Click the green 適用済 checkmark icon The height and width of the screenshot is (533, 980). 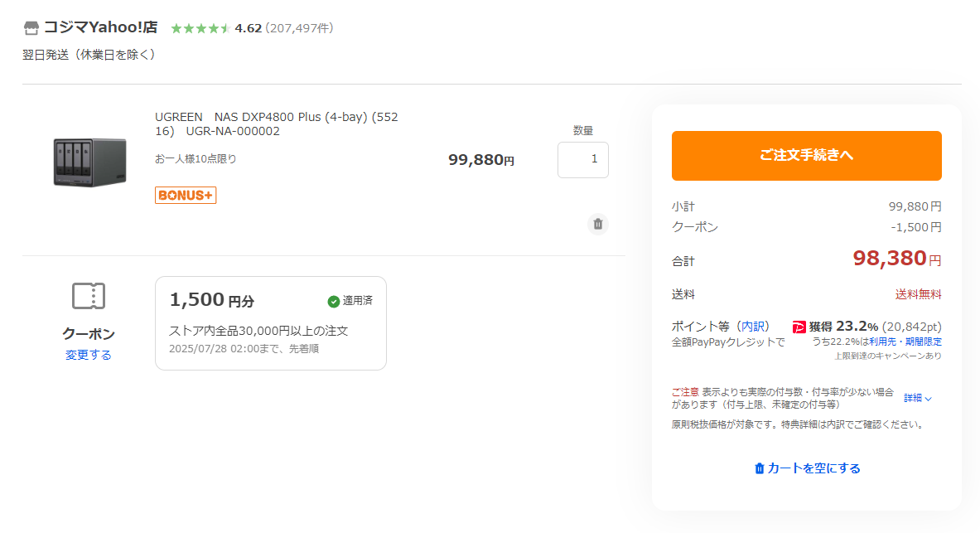[x=333, y=302]
